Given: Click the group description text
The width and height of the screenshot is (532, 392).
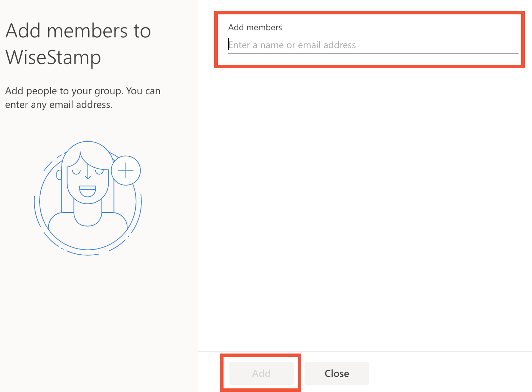Looking at the screenshot, I should click(83, 97).
